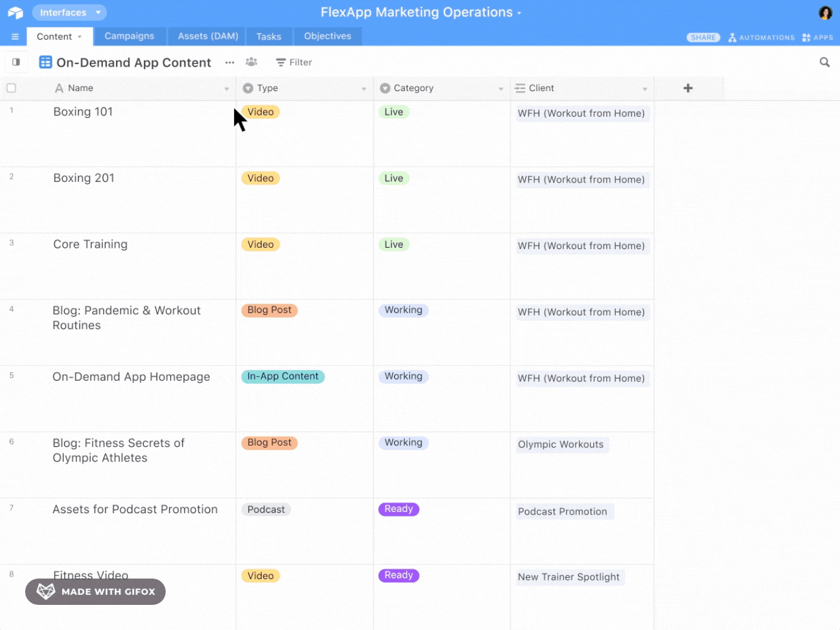Toggle the sidebar collapse control
This screenshot has width=840, height=630.
click(x=16, y=61)
